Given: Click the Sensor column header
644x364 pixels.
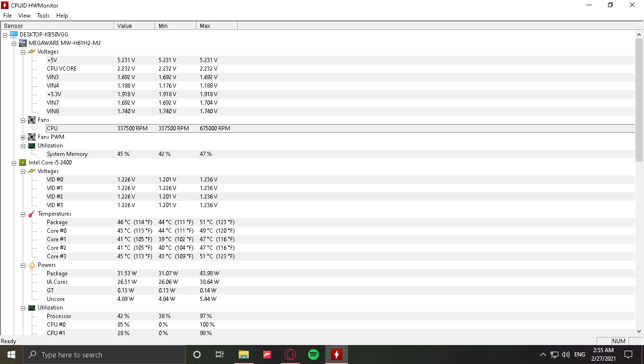Looking at the screenshot, I should click(57, 26).
